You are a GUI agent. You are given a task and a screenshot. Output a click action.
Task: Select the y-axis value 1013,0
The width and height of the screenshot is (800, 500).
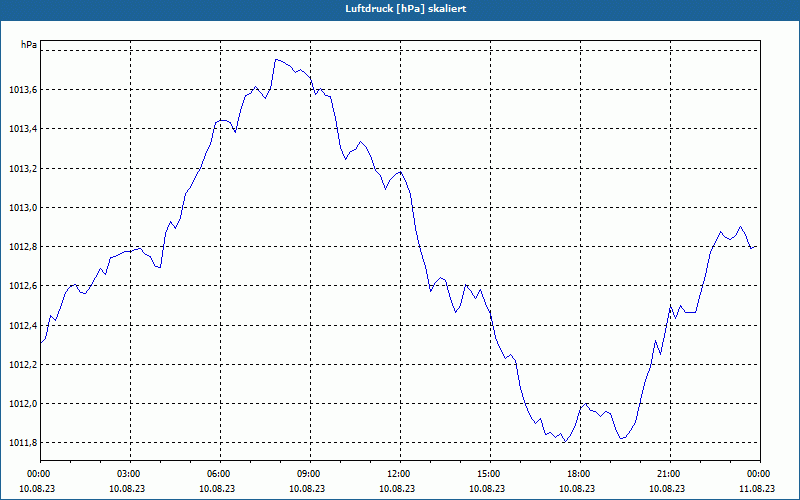22,208
